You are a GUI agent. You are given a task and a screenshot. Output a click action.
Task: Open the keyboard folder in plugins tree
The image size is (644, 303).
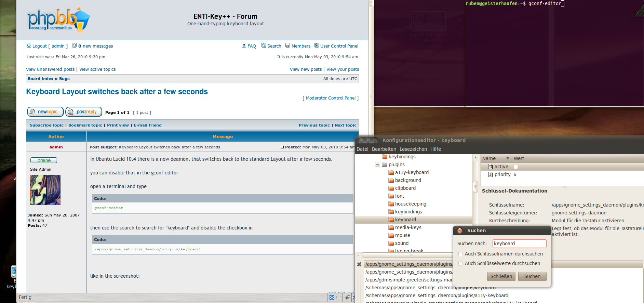pyautogui.click(x=405, y=220)
